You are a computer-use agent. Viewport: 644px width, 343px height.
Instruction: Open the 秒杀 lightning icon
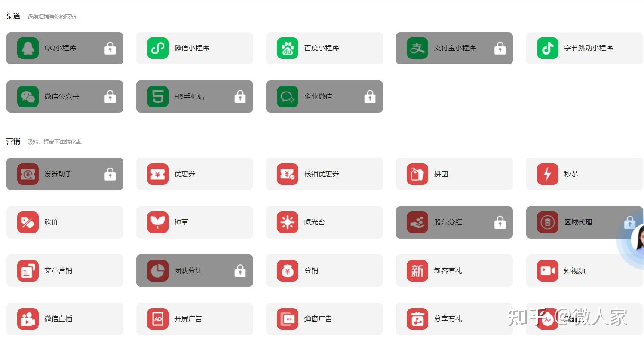point(548,174)
